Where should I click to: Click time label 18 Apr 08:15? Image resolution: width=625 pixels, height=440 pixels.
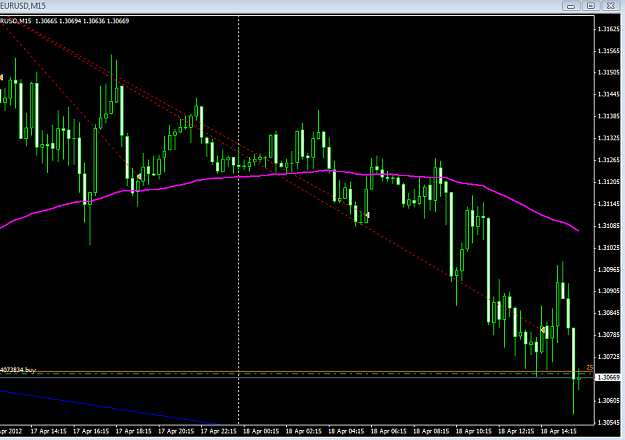point(431,431)
